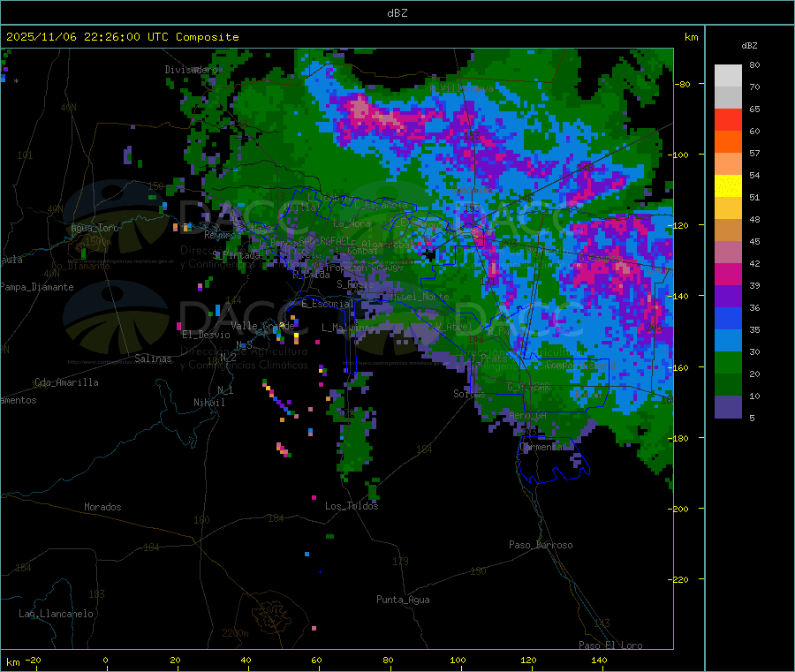Select the Lag.Llancanelo label
This screenshot has height=672, width=795.
[x=56, y=614]
